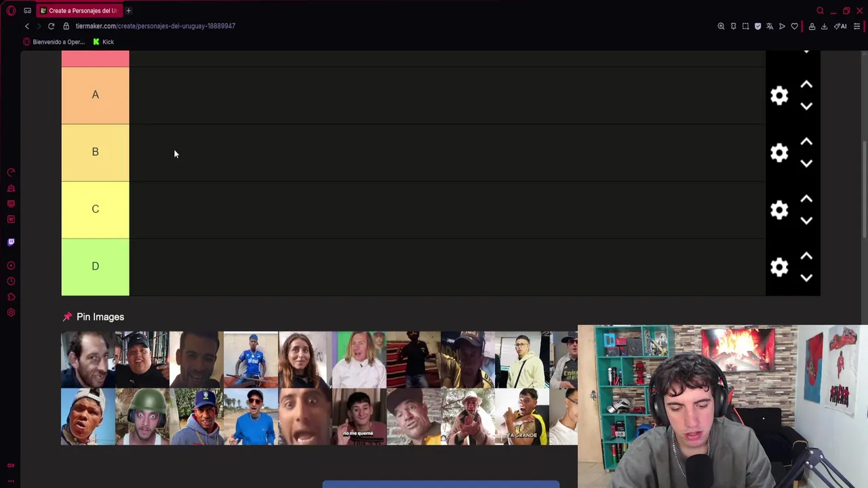Open the sidebar history clock icon
The width and height of the screenshot is (868, 488).
11,281
